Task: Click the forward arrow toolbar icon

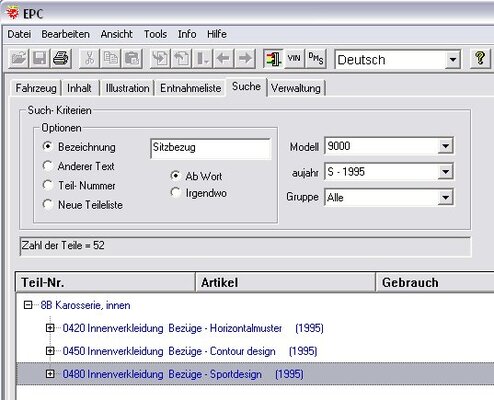Action: click(245, 59)
